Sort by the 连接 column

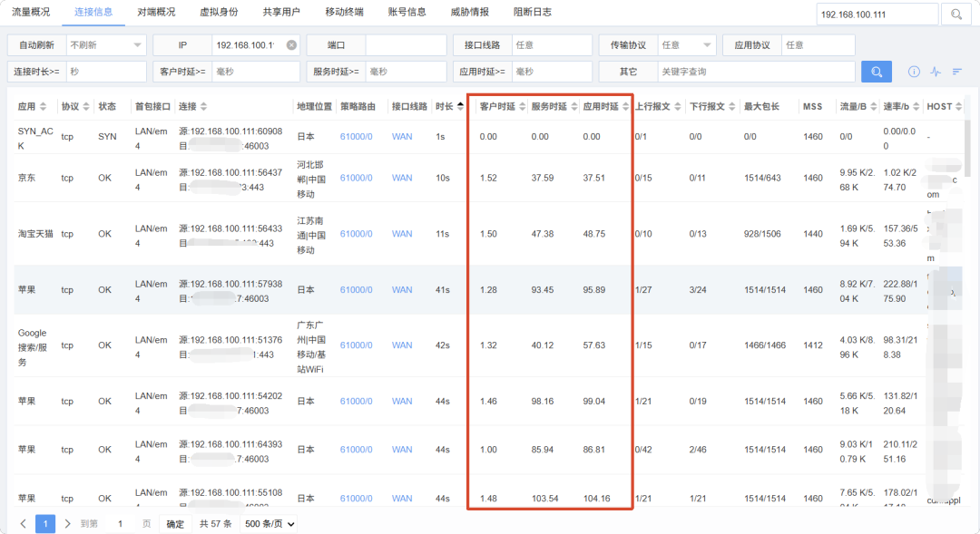(204, 107)
